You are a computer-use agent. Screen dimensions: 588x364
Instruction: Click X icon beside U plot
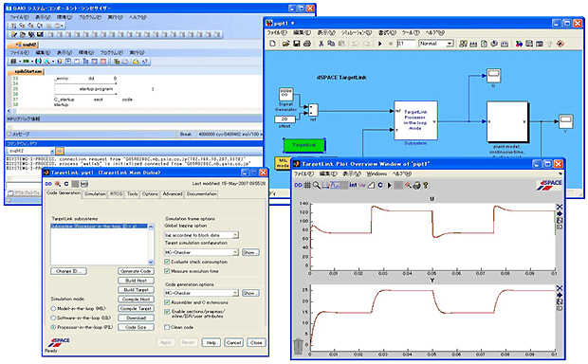(x=560, y=207)
